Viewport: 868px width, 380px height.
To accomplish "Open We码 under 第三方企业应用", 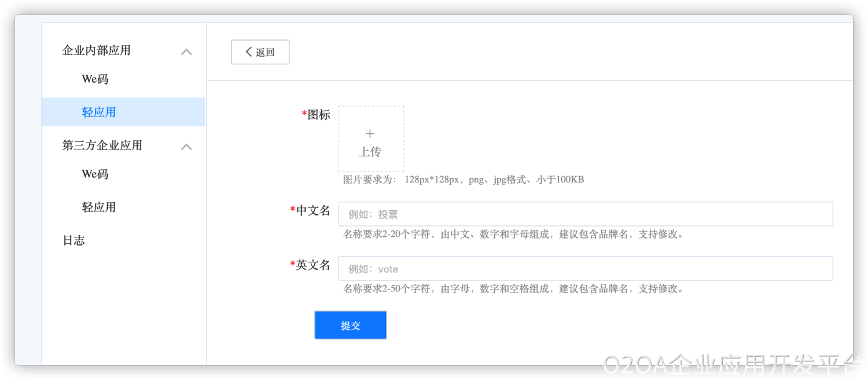I will tap(95, 174).
